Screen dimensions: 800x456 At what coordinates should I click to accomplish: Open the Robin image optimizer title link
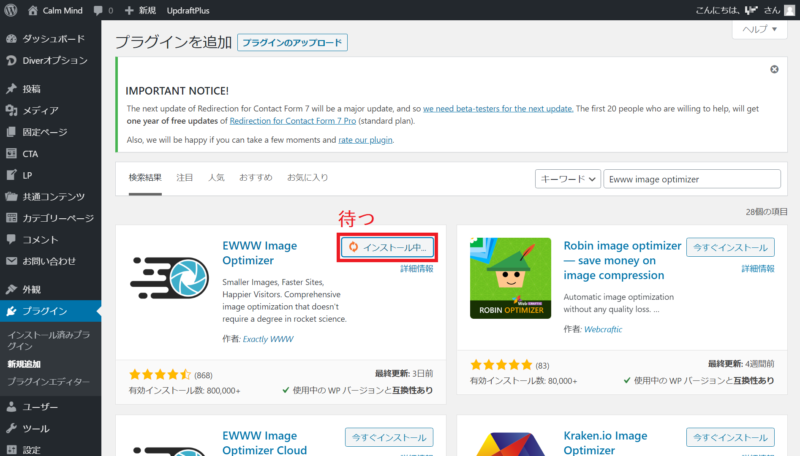click(x=622, y=261)
